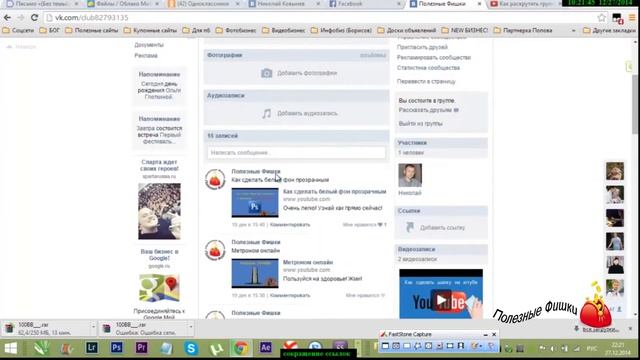Launch Premiere Pro from the taskbar
This screenshot has height=360, width=640.
pos(141,348)
